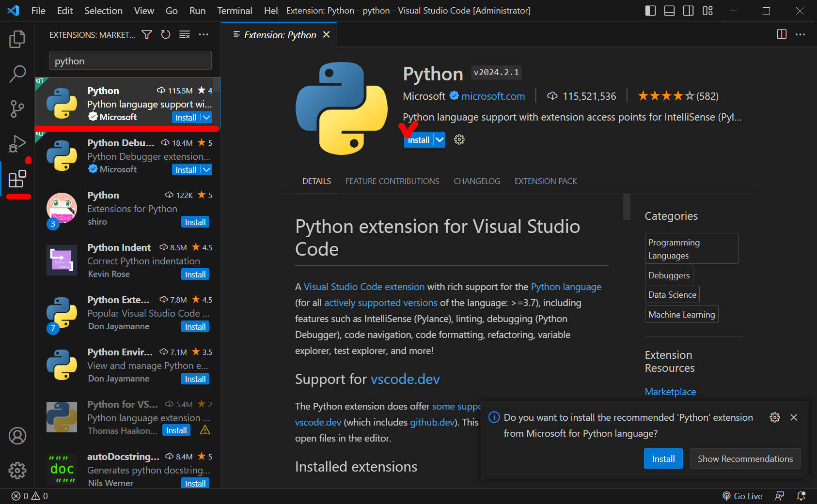This screenshot has height=504, width=817.
Task: Follow the 'Python language' link
Action: click(x=566, y=287)
